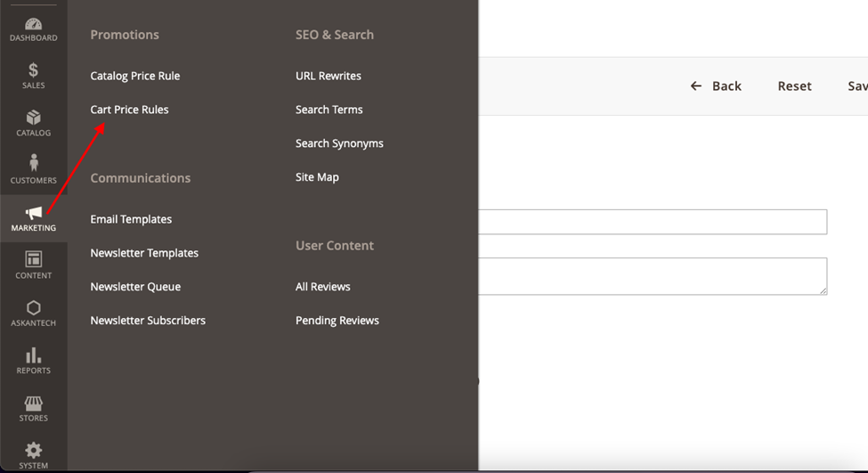The image size is (868, 473).
Task: Open the Dashboard sidebar icon
Action: coord(33,24)
